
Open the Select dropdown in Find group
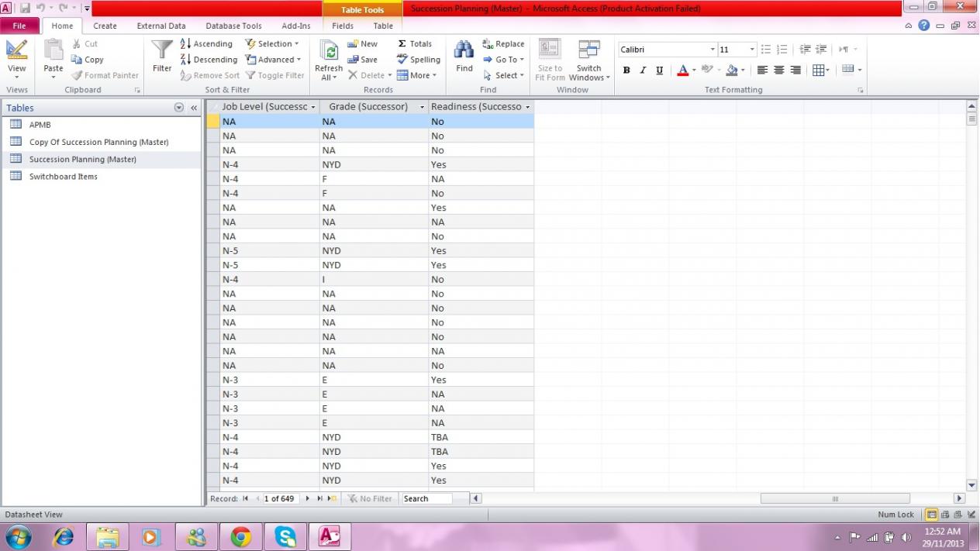point(503,75)
